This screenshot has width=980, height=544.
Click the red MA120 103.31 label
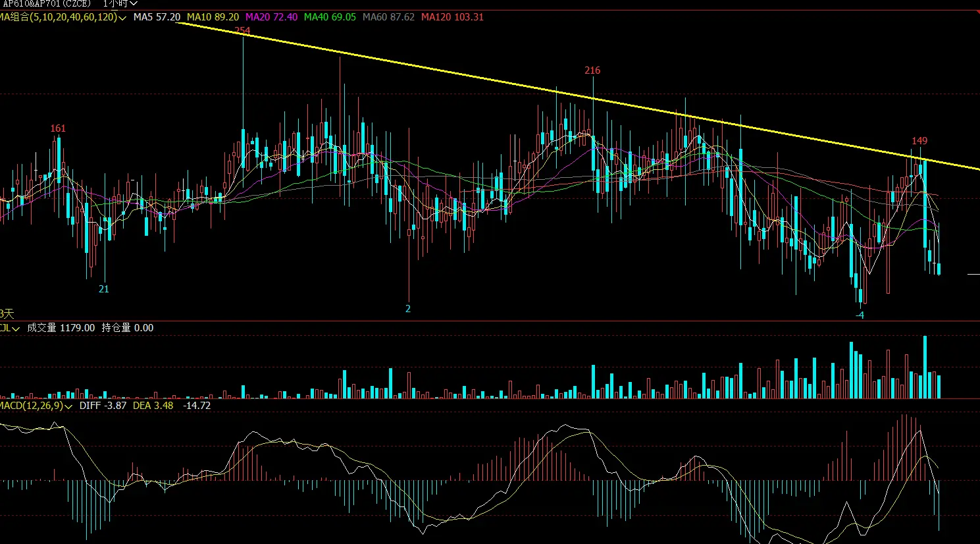(x=452, y=17)
